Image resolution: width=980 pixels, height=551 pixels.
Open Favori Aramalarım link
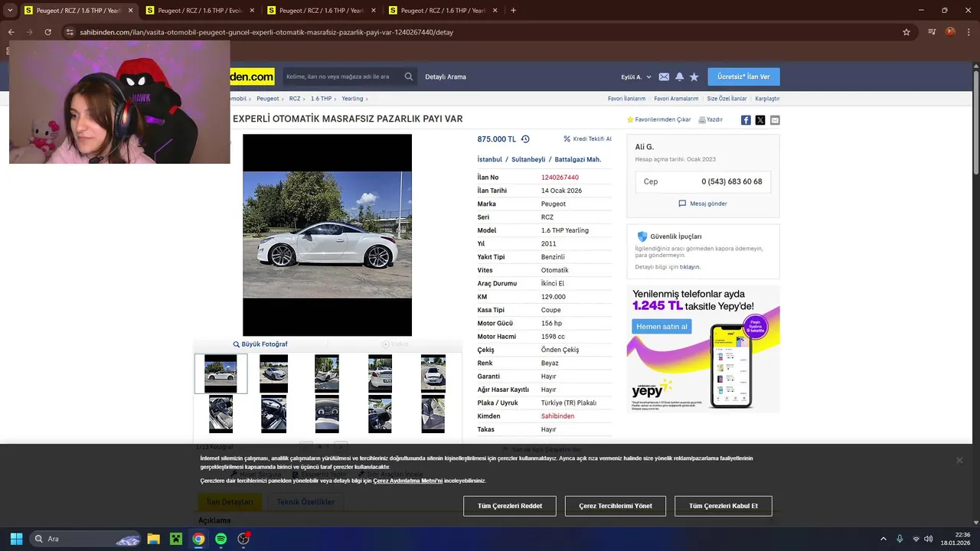(676, 99)
